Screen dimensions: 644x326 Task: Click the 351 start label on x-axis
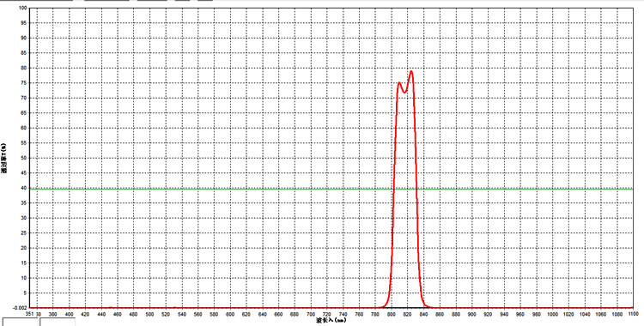tap(28, 313)
